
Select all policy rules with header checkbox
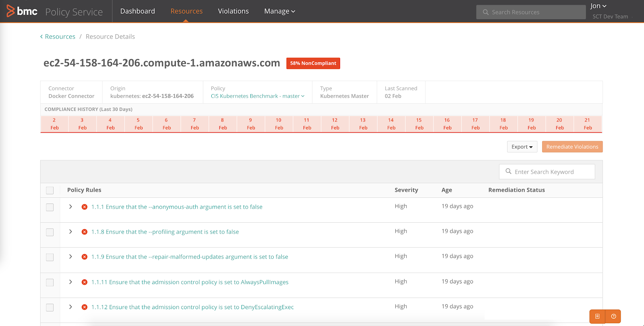pos(50,191)
